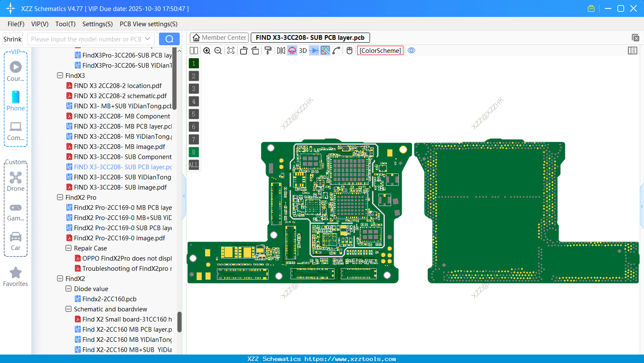Click the top PCB layer board image
644x363 pixels.
click(300, 211)
